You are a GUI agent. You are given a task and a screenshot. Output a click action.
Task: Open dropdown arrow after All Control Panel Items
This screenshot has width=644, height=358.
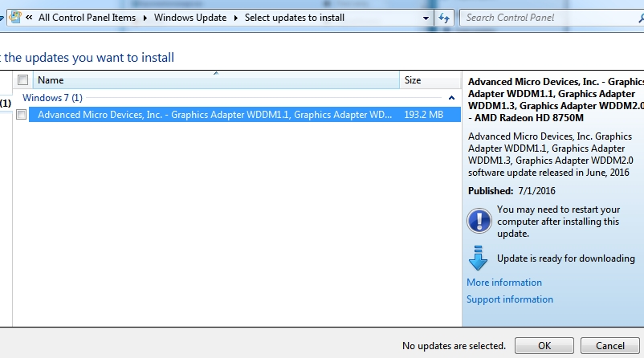(145, 18)
